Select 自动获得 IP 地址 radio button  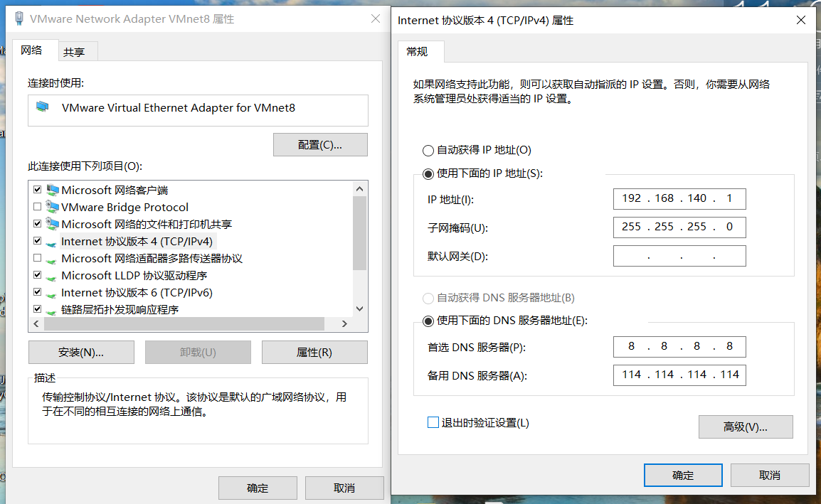(428, 150)
